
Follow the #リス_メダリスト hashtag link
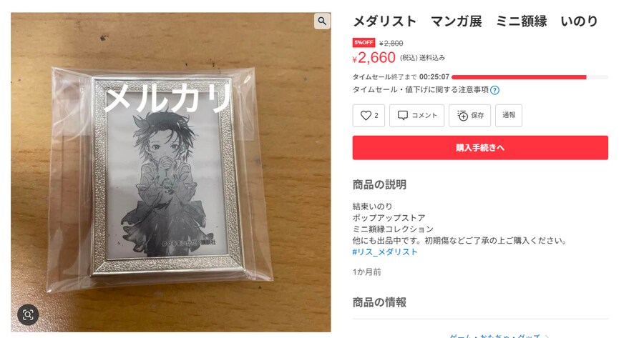point(385,252)
